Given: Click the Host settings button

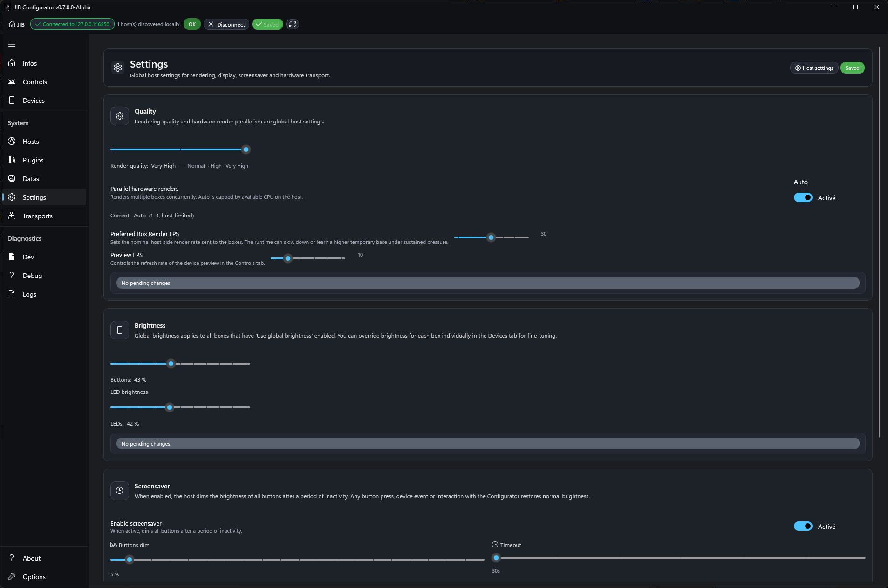Looking at the screenshot, I should coord(814,68).
